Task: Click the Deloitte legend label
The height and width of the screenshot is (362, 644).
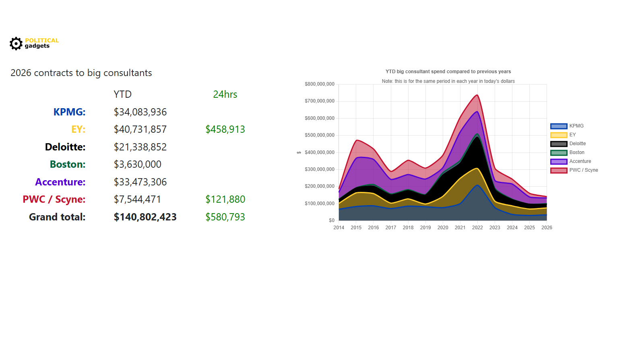Action: click(x=578, y=144)
